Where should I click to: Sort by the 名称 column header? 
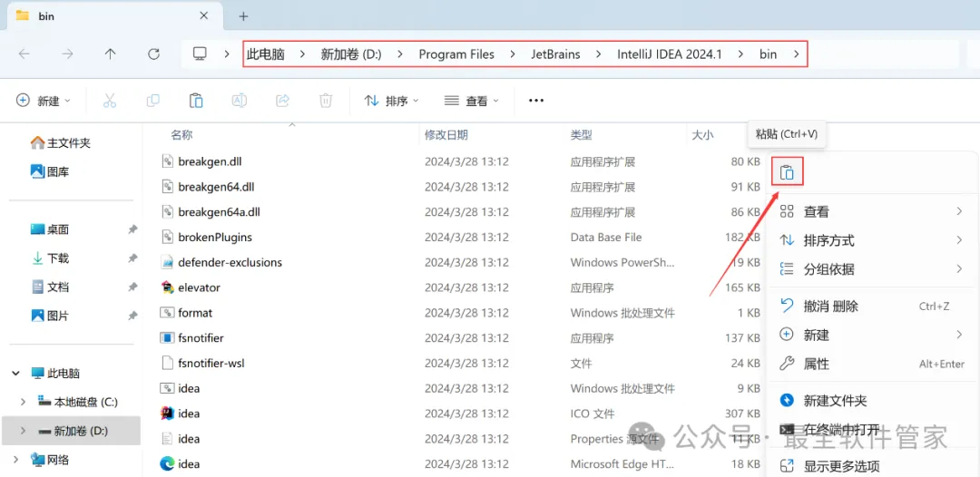[181, 135]
